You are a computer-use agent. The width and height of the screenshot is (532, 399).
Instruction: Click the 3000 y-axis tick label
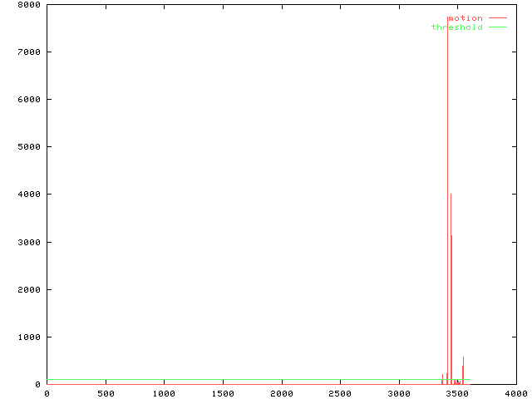coord(30,243)
